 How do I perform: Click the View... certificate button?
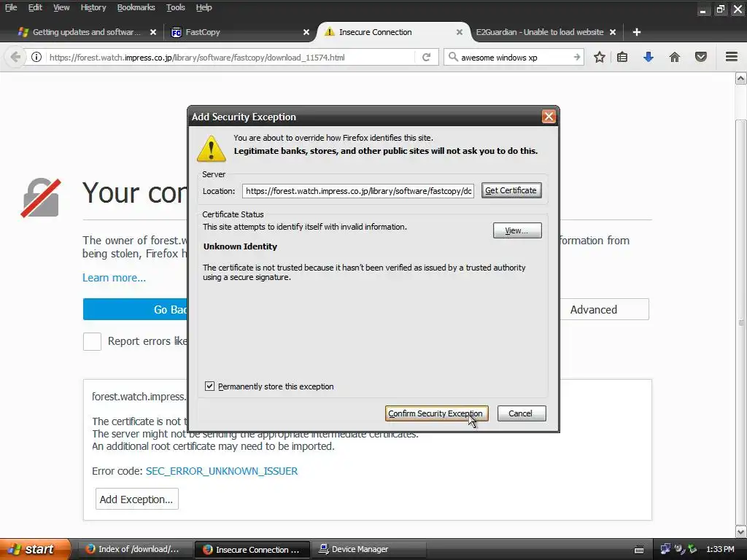tap(517, 230)
